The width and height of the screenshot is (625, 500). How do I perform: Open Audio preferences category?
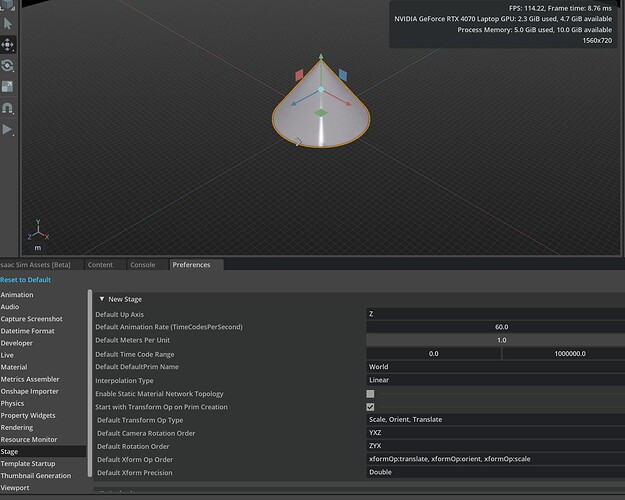(10, 307)
